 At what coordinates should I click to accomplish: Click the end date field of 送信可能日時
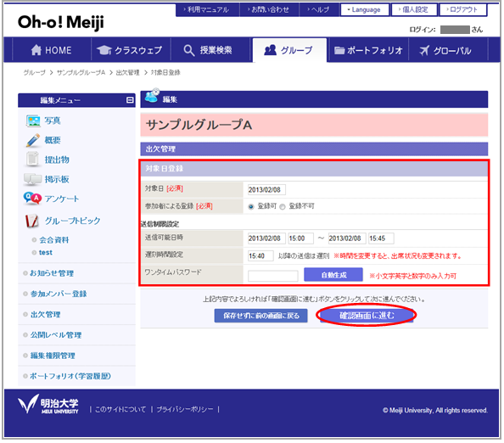[347, 238]
